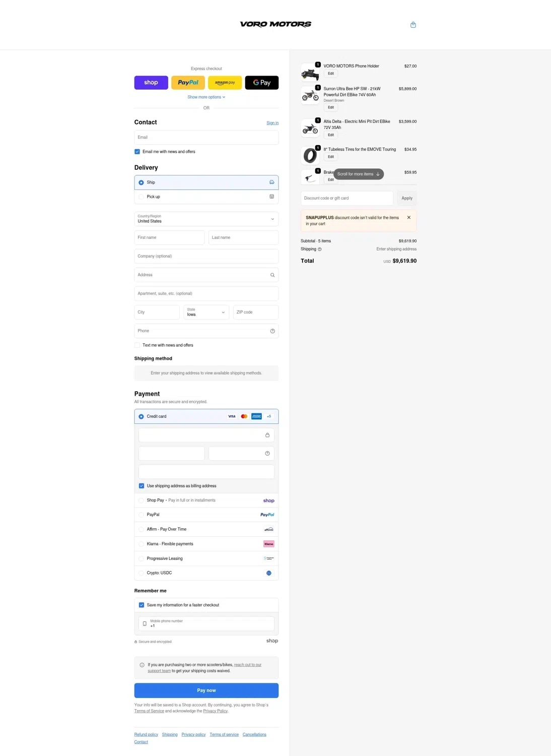
Task: Click the Pick up store icon
Action: [272, 197]
